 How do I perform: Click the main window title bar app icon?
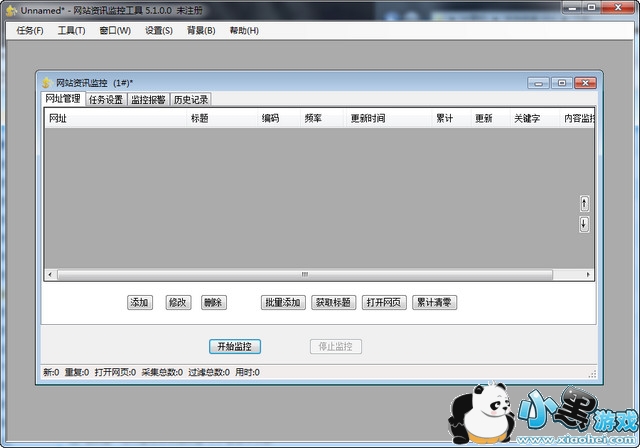coord(11,11)
